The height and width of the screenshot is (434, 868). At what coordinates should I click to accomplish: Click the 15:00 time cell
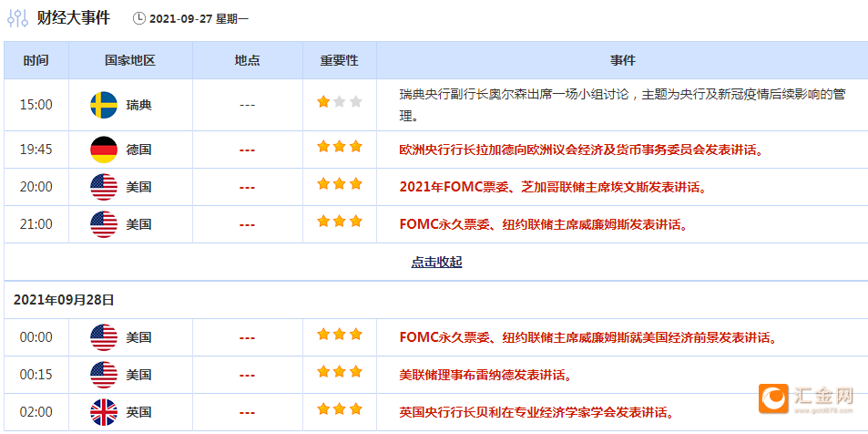[36, 105]
